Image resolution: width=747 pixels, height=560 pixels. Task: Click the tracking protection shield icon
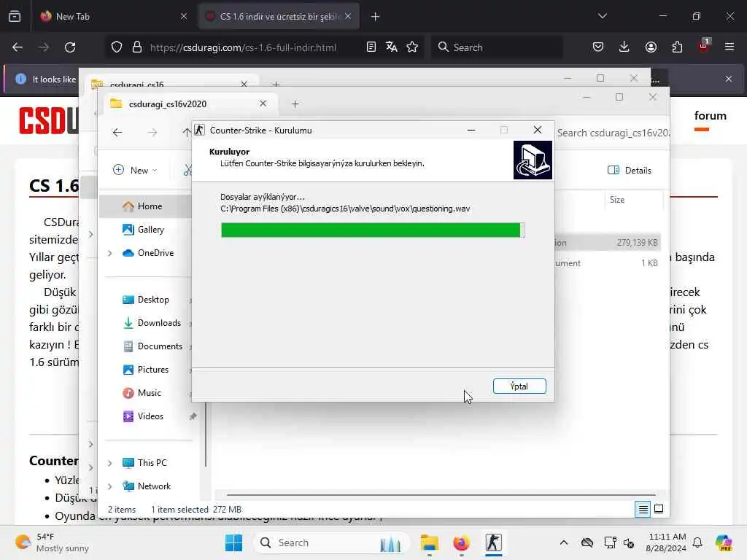click(x=117, y=47)
